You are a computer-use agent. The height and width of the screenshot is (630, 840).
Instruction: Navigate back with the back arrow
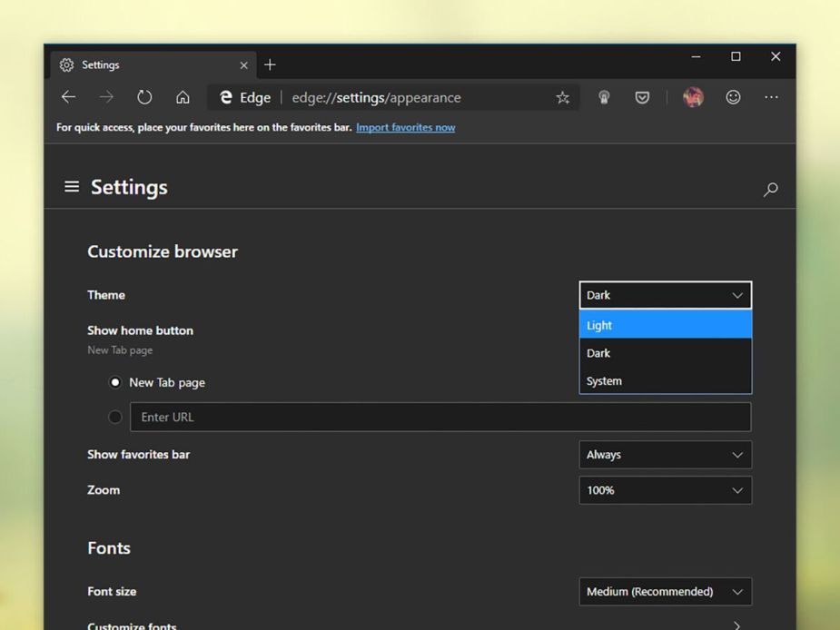pos(68,97)
